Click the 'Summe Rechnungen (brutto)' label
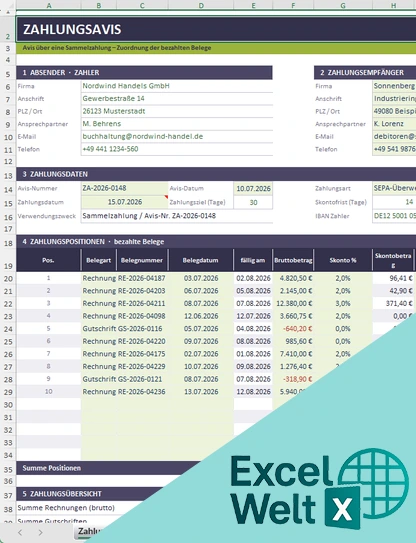416x543 pixels. [66, 508]
